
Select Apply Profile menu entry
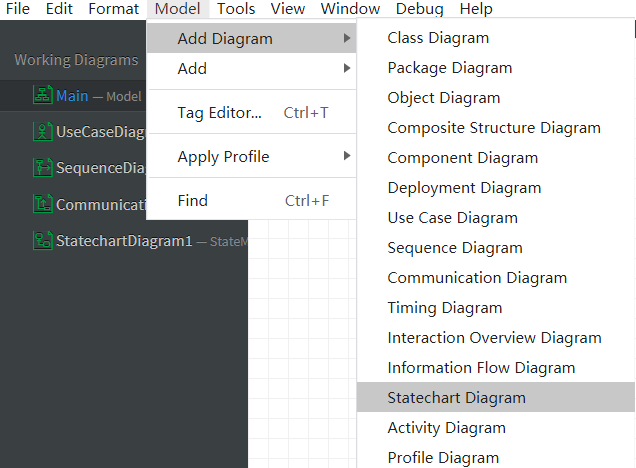tap(251, 156)
